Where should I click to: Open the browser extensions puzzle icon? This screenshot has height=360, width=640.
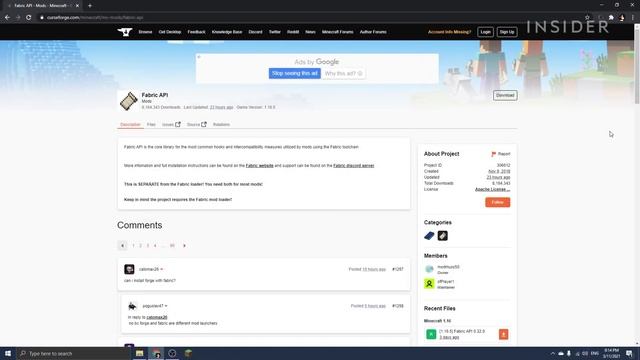611,18
